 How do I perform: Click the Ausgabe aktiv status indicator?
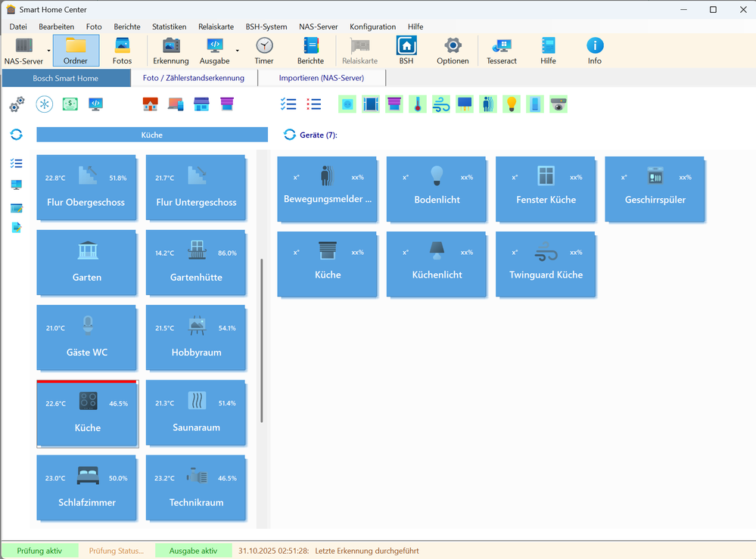[193, 551]
